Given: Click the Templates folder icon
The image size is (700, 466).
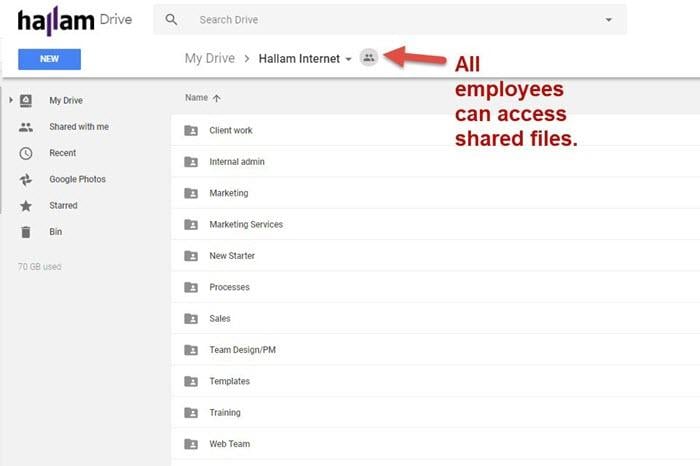Looking at the screenshot, I should [191, 381].
